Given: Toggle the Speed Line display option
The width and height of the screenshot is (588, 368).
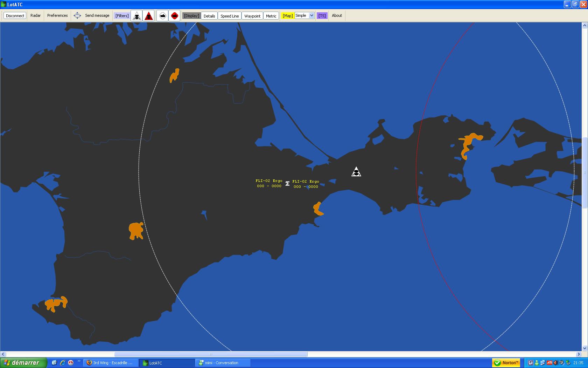Looking at the screenshot, I should 230,16.
